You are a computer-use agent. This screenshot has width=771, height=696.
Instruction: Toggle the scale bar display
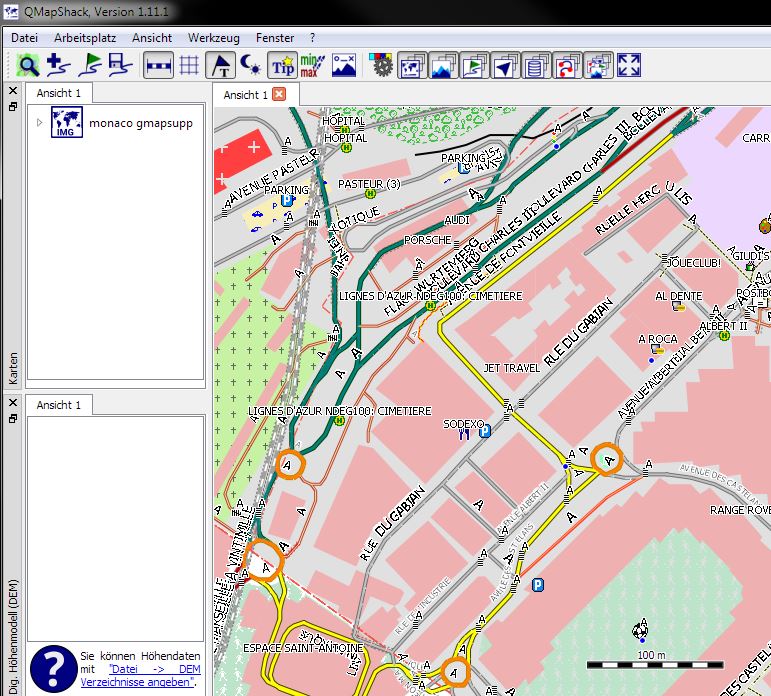pyautogui.click(x=158, y=65)
